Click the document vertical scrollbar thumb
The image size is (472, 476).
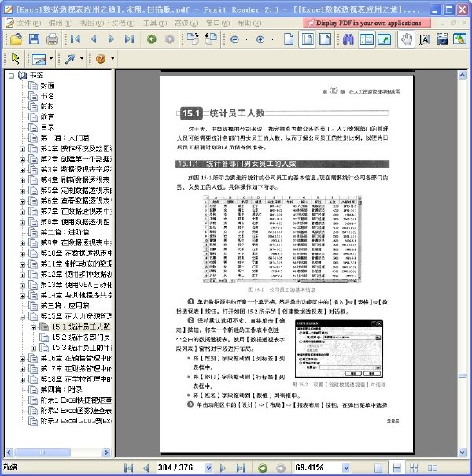463,376
